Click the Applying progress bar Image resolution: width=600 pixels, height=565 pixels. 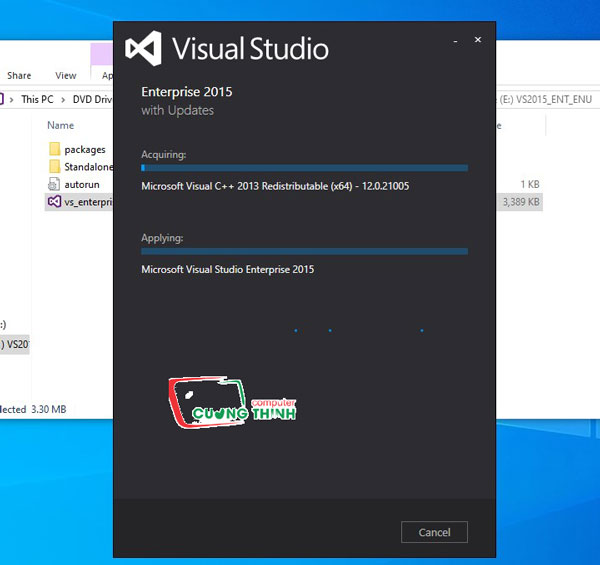click(x=304, y=251)
